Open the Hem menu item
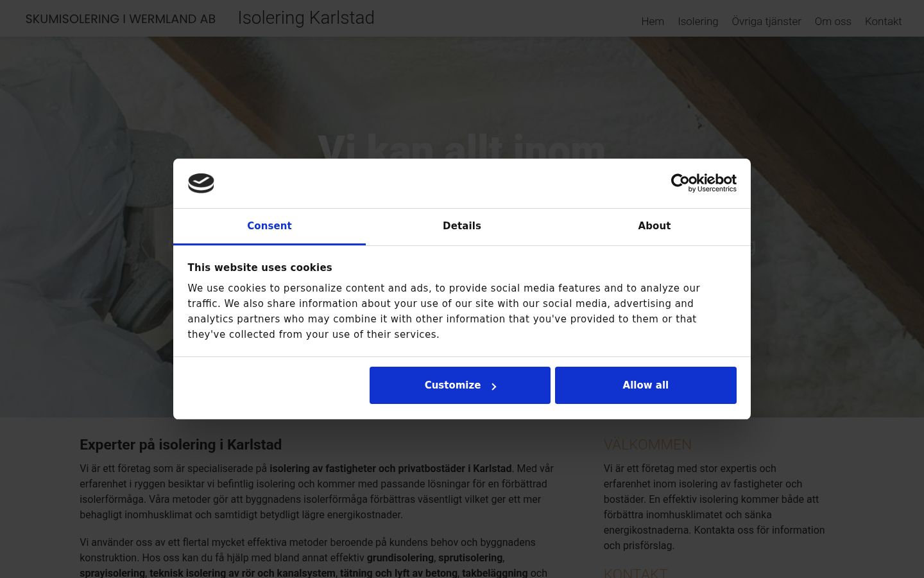The width and height of the screenshot is (924, 578). click(x=653, y=21)
